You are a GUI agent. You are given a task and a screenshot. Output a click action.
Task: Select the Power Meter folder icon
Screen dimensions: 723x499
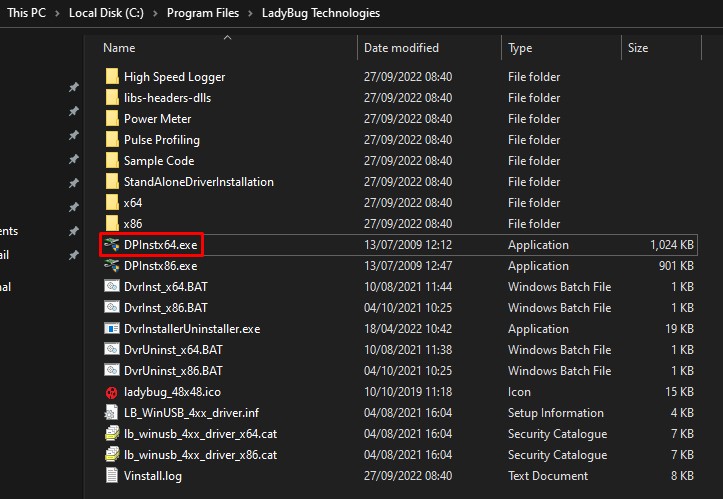pos(112,118)
